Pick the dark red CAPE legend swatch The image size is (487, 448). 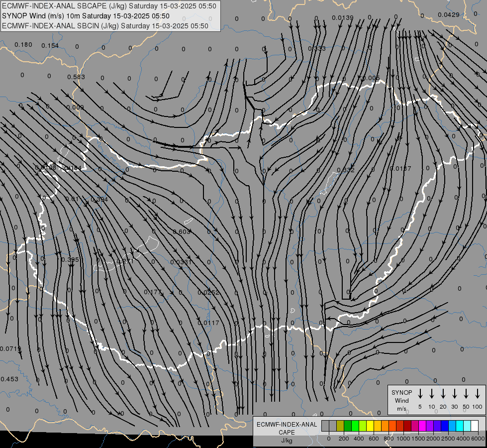pyautogui.click(x=407, y=426)
